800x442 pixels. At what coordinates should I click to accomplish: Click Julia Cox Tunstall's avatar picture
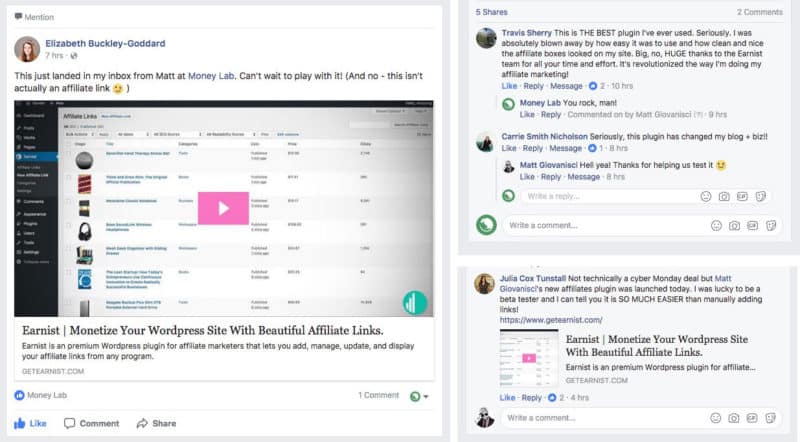tap(485, 284)
